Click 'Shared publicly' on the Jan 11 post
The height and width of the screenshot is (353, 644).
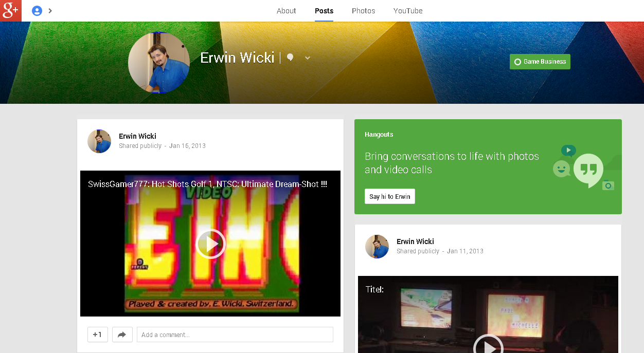coord(418,251)
